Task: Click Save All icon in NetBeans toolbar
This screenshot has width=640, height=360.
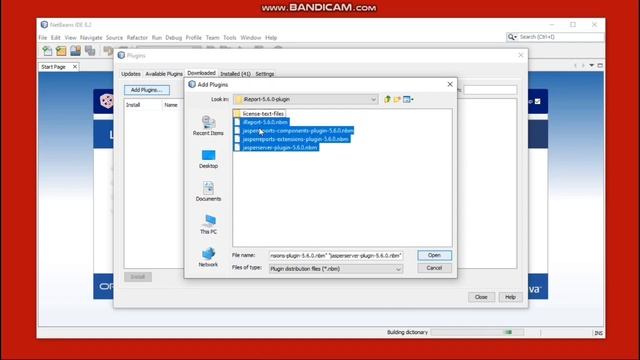Action: [x=90, y=51]
